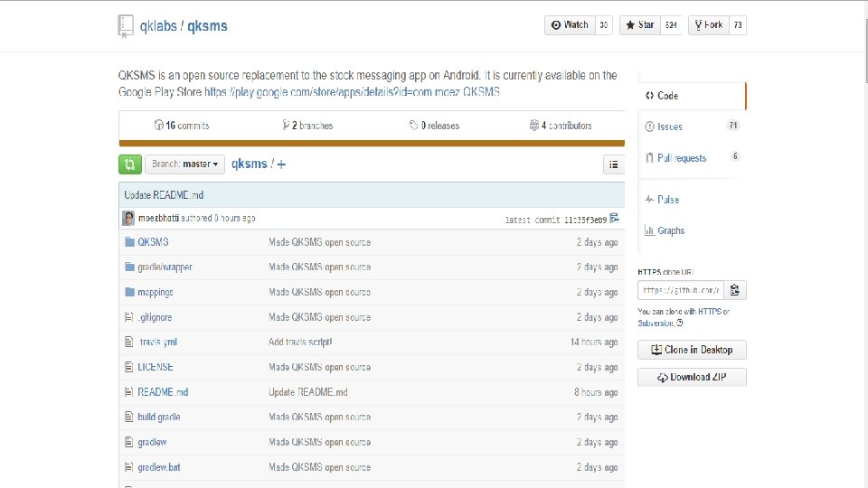Image resolution: width=868 pixels, height=488 pixels.
Task: Open the Branch: master dropdown
Action: 184,164
